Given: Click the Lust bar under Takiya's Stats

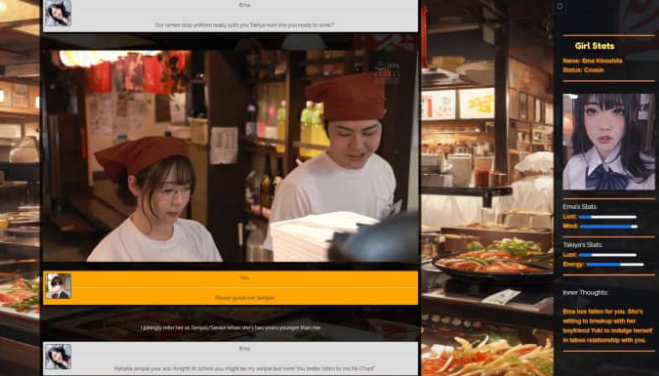Looking at the screenshot, I should coord(608,255).
